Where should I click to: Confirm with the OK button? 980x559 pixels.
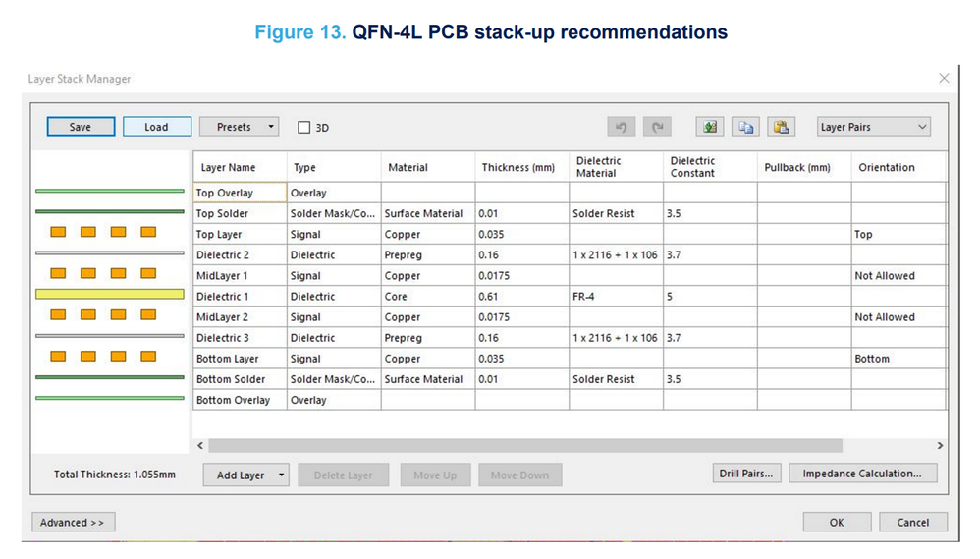(837, 522)
